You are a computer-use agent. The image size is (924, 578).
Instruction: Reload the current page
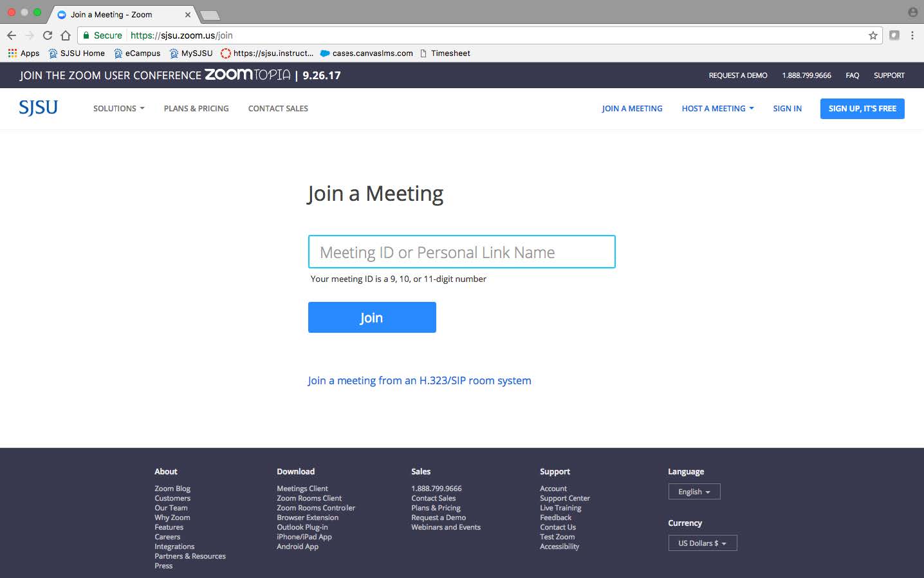point(47,35)
